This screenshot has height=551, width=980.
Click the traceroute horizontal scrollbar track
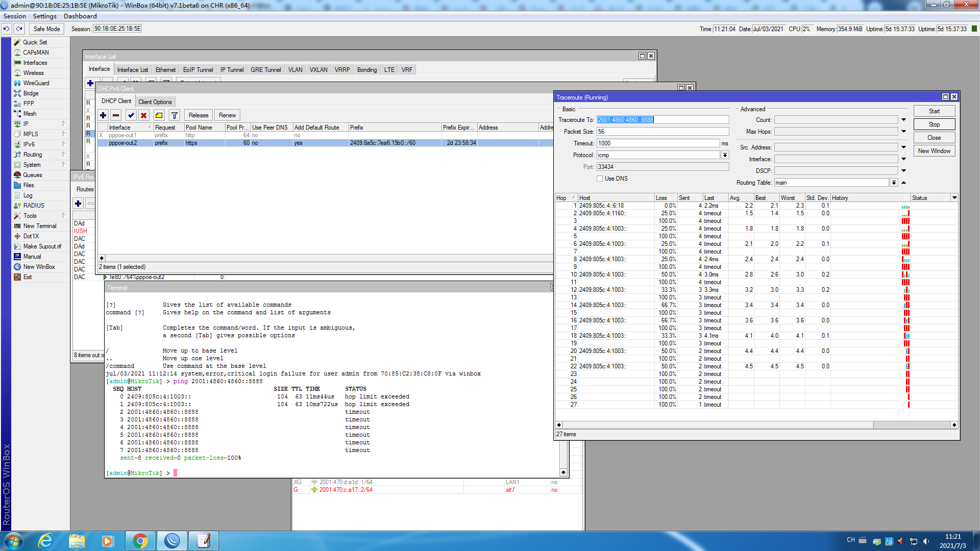715,425
